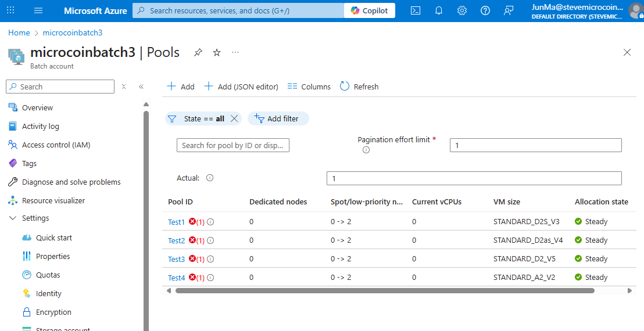Image resolution: width=644 pixels, height=331 pixels.
Task: Click the red error icon for Test1
Action: tap(192, 221)
